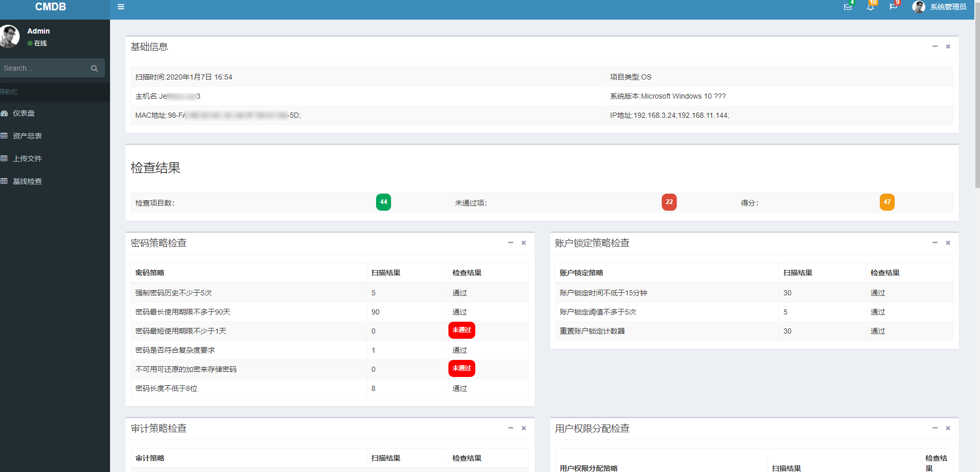Click the CMDB logo link
This screenshot has width=980, height=472.
pos(51,7)
